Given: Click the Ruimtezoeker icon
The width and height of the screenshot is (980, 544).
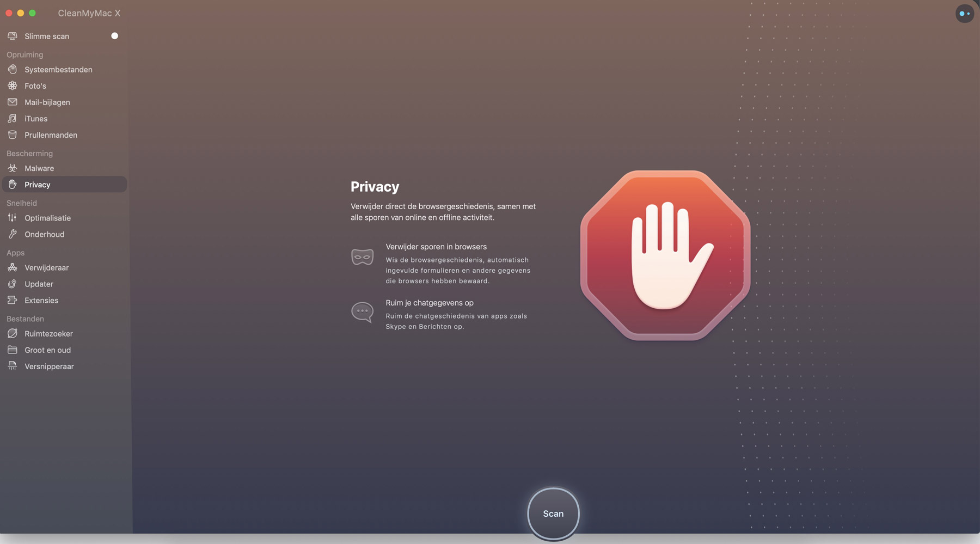Looking at the screenshot, I should [x=13, y=333].
